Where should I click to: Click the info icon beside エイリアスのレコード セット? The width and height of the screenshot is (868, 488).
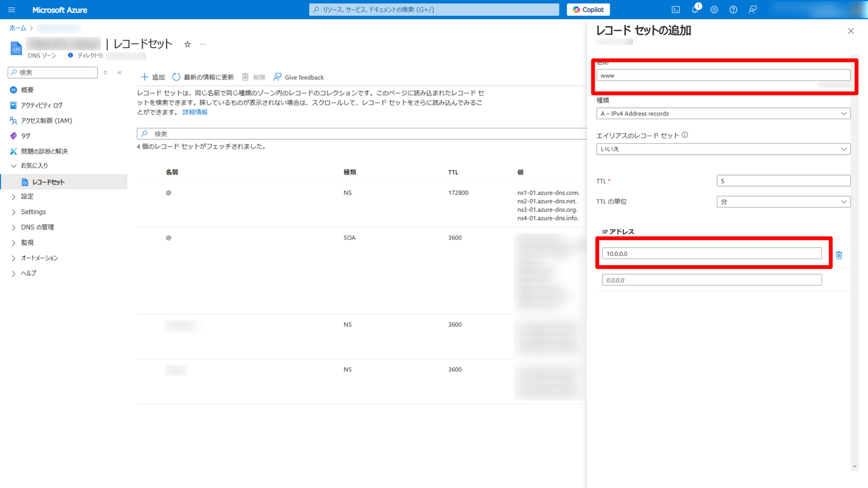click(685, 135)
